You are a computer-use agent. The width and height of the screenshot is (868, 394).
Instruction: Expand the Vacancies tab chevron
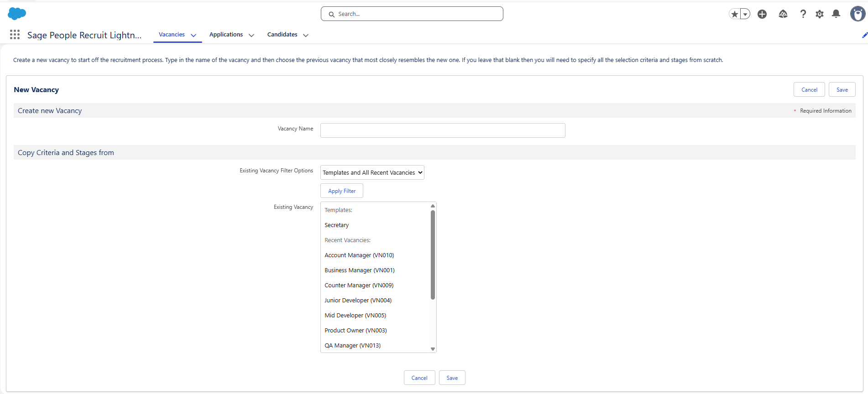[x=193, y=35]
